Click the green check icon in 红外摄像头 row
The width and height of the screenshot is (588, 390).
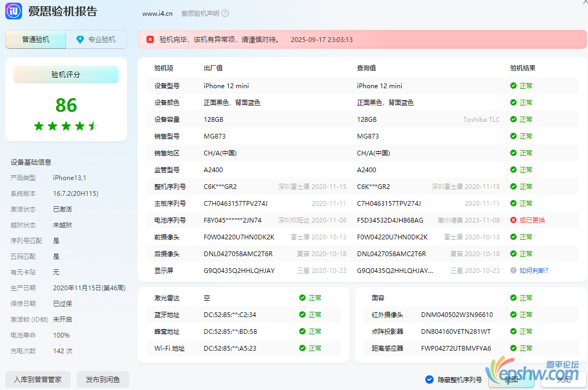[513, 314]
